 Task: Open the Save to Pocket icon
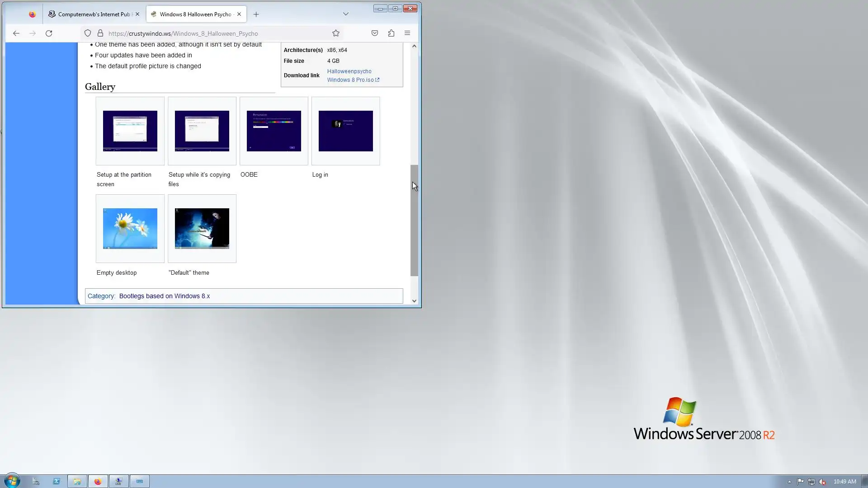(x=375, y=33)
